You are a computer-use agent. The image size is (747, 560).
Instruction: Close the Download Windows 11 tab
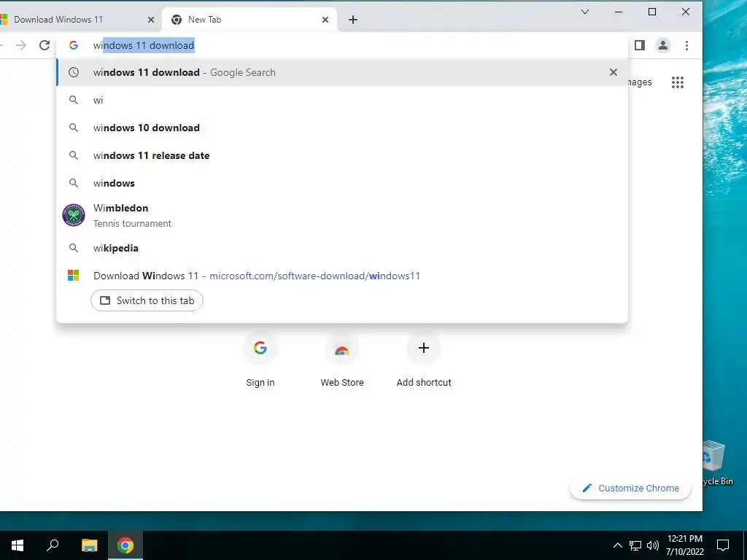(150, 20)
